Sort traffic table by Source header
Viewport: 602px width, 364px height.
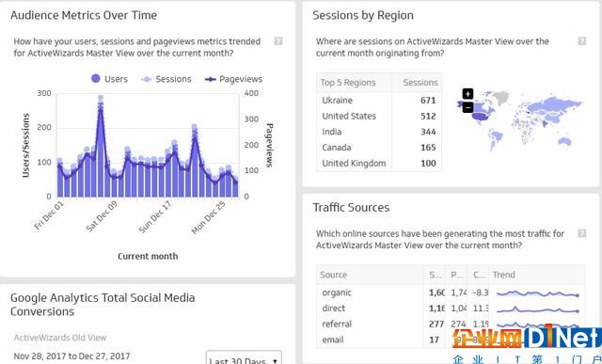click(371, 275)
